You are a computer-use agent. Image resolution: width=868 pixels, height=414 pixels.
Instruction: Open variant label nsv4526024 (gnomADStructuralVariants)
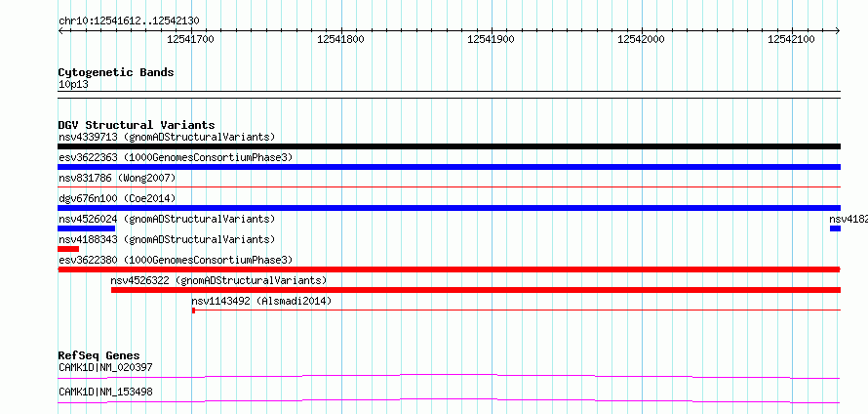167,219
